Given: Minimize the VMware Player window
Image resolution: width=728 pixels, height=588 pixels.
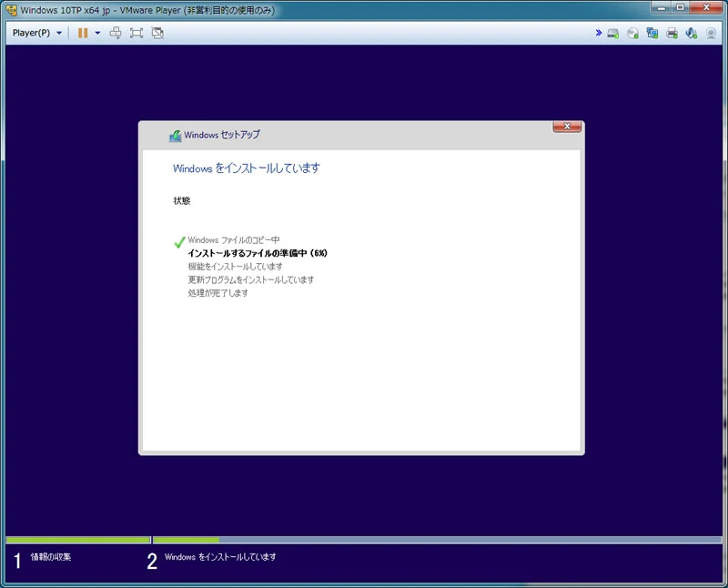Looking at the screenshot, I should [662, 8].
